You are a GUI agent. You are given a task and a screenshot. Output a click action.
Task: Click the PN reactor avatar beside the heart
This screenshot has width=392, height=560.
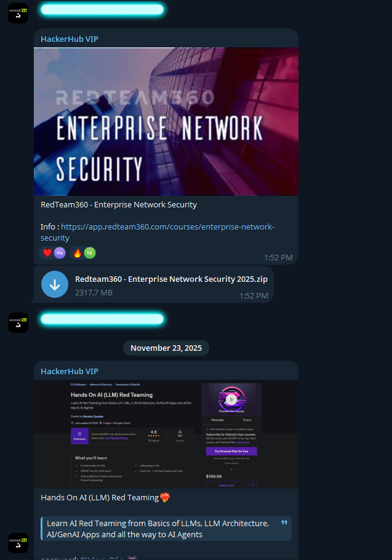point(59,253)
